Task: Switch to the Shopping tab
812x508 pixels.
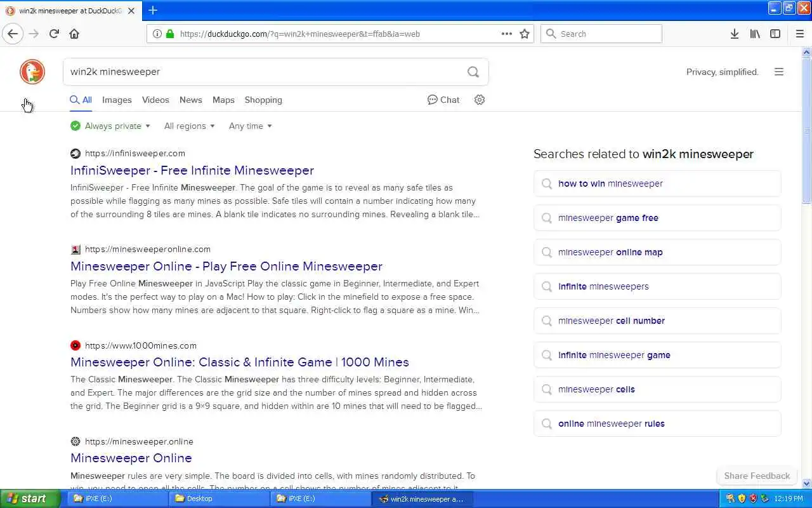Action: (263, 100)
